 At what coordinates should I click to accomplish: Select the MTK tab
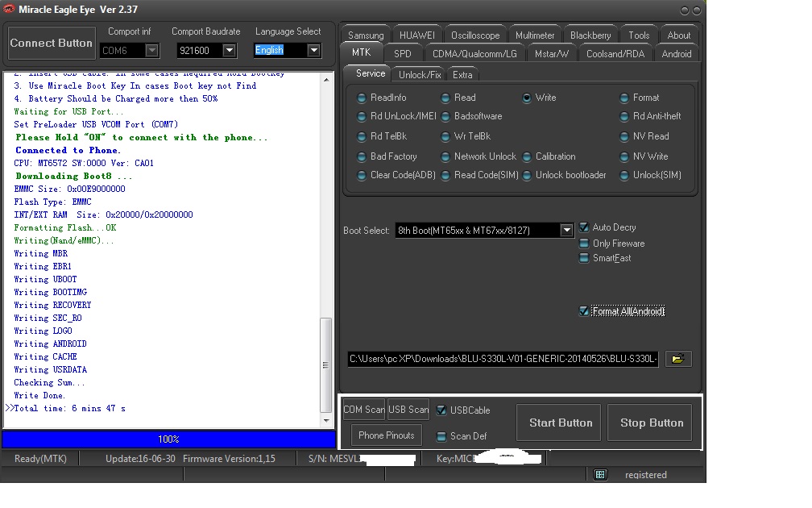click(x=362, y=53)
